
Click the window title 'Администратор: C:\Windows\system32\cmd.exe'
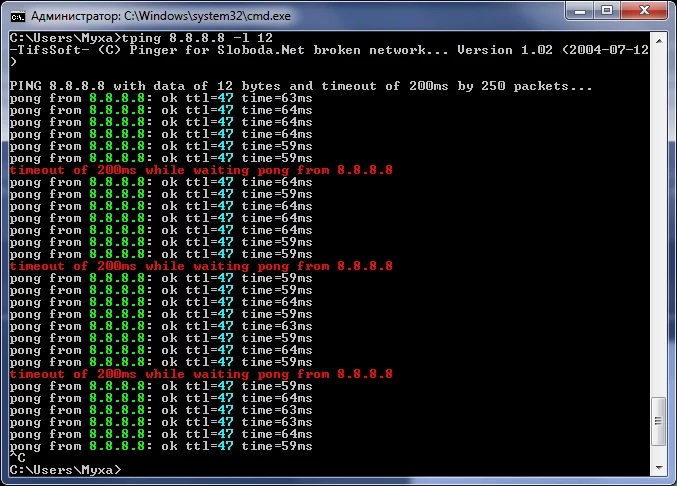(x=161, y=16)
